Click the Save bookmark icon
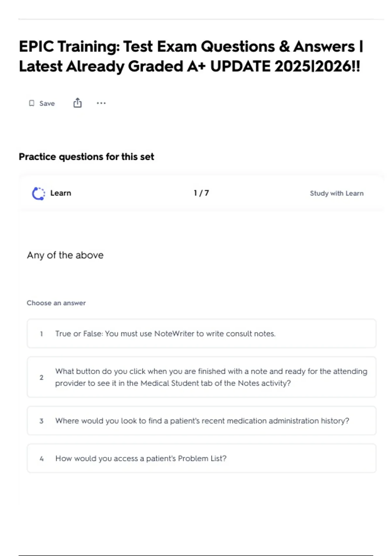Image resolution: width=392 pixels, height=556 pixels. pyautogui.click(x=32, y=103)
